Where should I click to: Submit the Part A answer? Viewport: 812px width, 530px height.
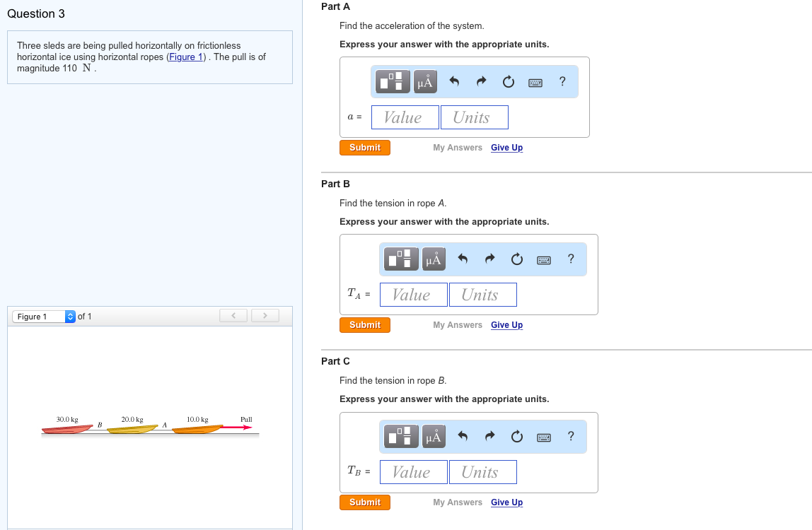(364, 148)
